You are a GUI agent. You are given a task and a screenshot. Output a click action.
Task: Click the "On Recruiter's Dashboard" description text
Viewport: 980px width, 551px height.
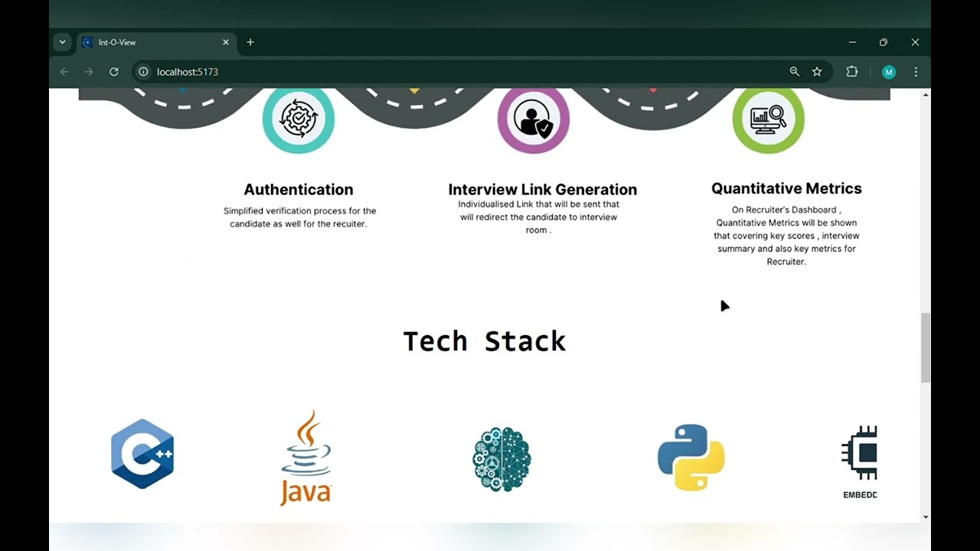786,236
